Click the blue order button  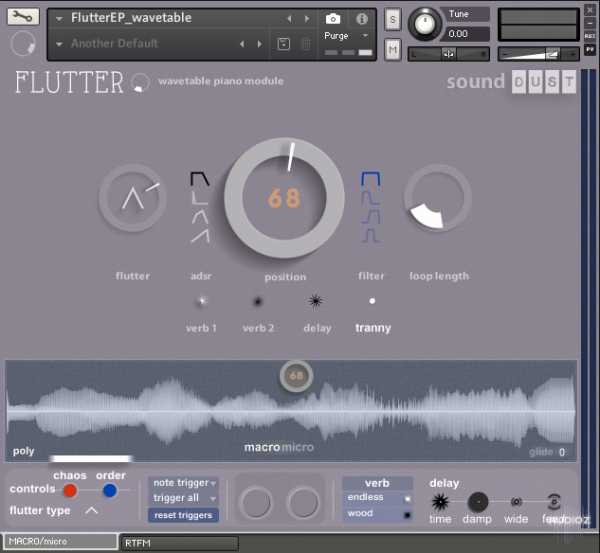[110, 490]
